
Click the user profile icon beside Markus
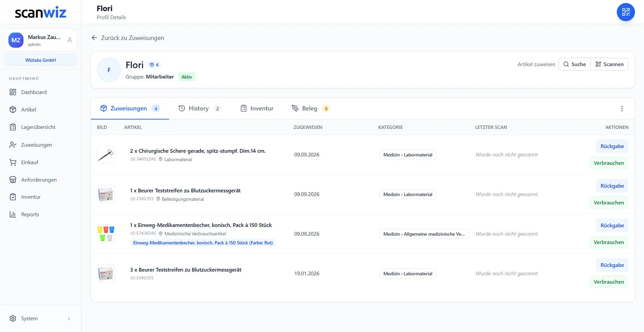coord(70,40)
